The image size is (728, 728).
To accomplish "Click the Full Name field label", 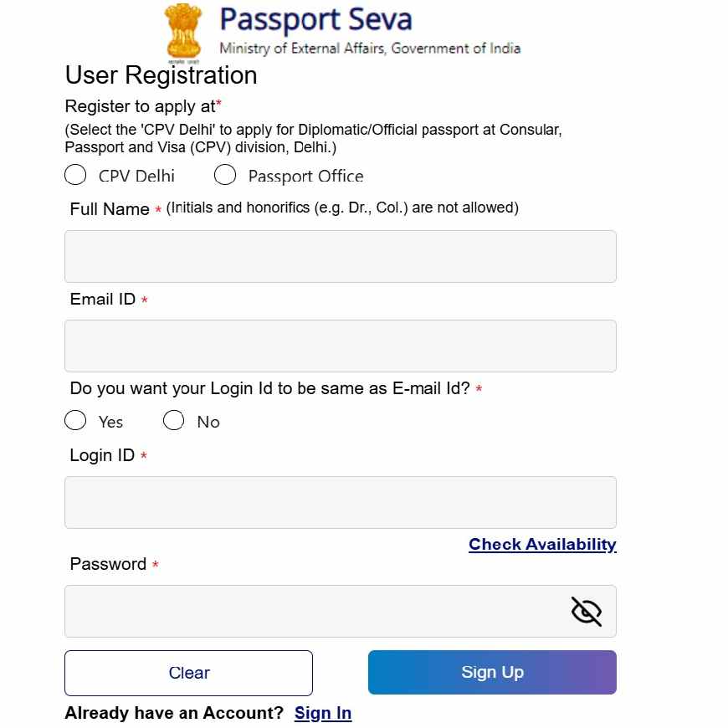I will [x=110, y=209].
